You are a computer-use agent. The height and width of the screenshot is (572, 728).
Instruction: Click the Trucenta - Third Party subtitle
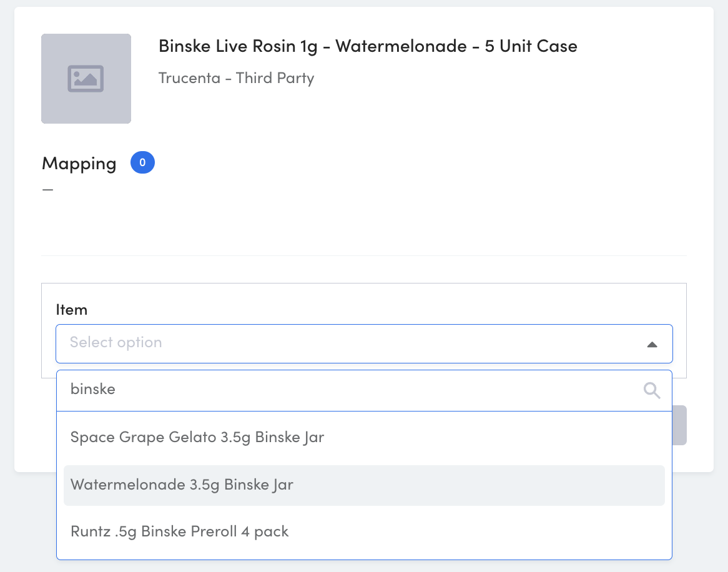click(237, 78)
